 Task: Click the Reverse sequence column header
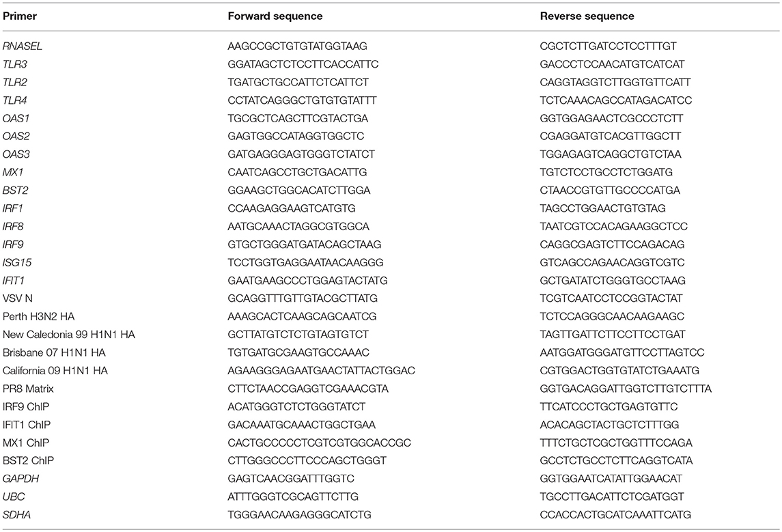coord(587,16)
